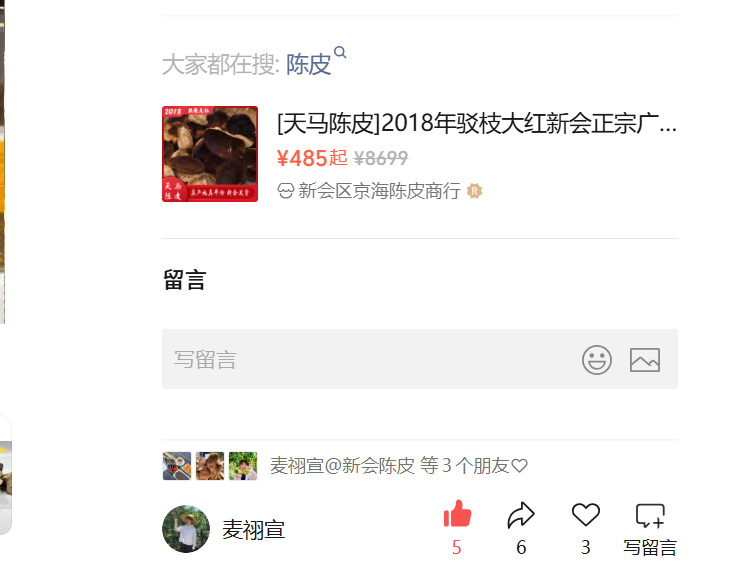Click the share arrow icon
729x575 pixels.
pyautogui.click(x=521, y=515)
